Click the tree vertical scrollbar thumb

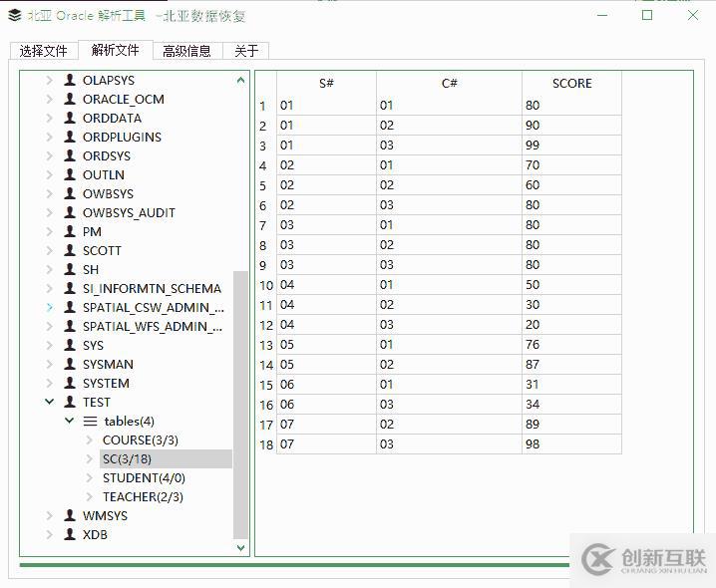[240, 405]
